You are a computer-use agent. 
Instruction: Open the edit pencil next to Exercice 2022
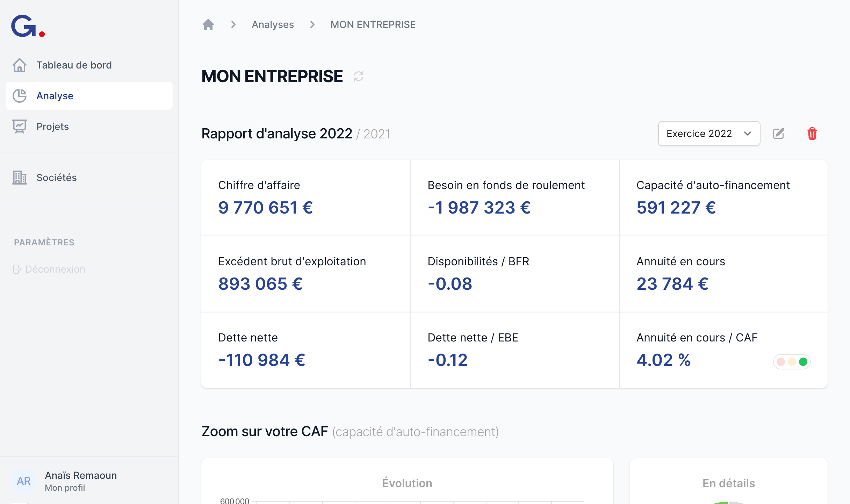[779, 133]
